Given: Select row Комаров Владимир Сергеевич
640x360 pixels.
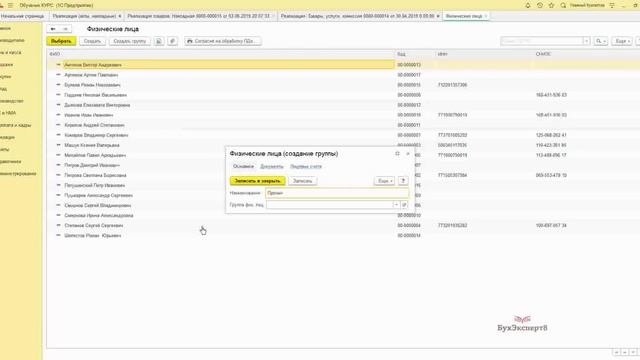Looking at the screenshot, I should pyautogui.click(x=343, y=135).
